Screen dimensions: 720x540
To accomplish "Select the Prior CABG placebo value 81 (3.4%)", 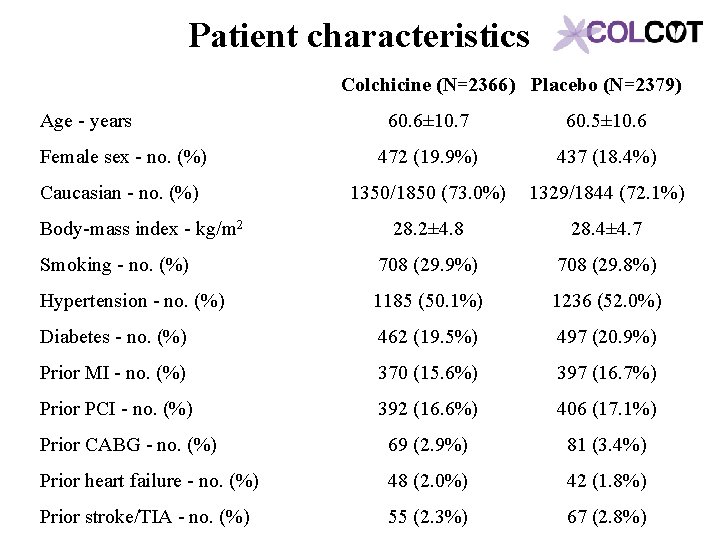I will click(606, 445).
